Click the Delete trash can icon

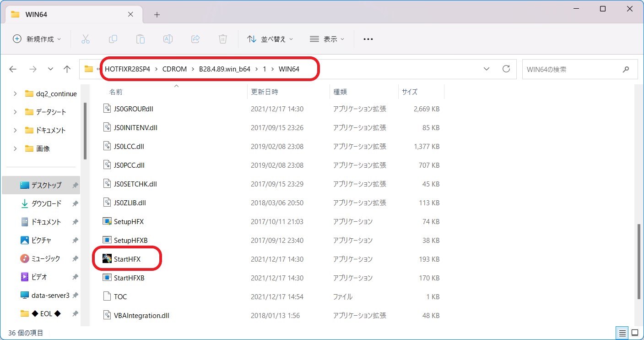pyautogui.click(x=223, y=39)
